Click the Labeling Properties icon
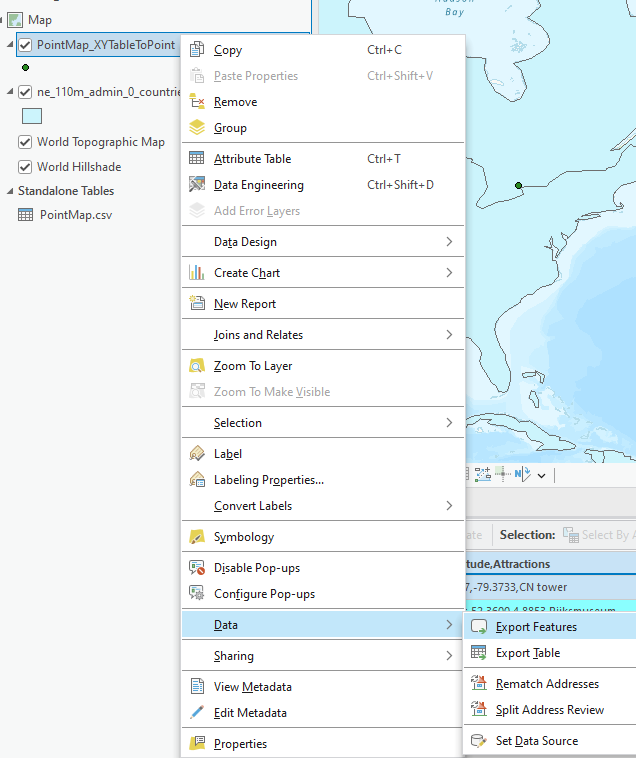636x758 pixels. (x=197, y=480)
